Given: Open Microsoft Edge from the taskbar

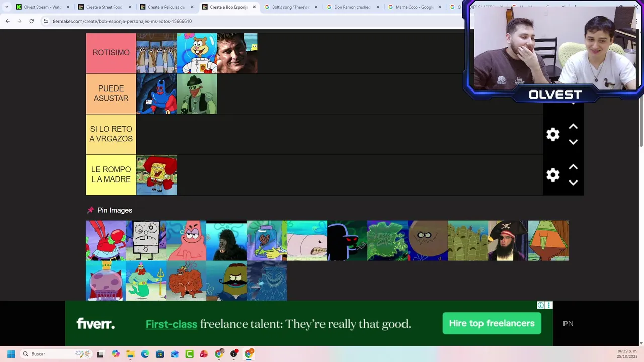Looking at the screenshot, I should click(x=145, y=354).
